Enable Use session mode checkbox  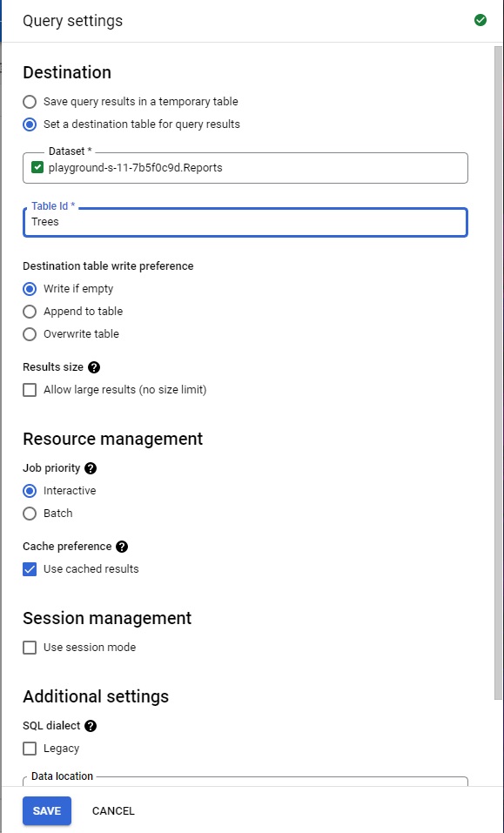click(30, 648)
